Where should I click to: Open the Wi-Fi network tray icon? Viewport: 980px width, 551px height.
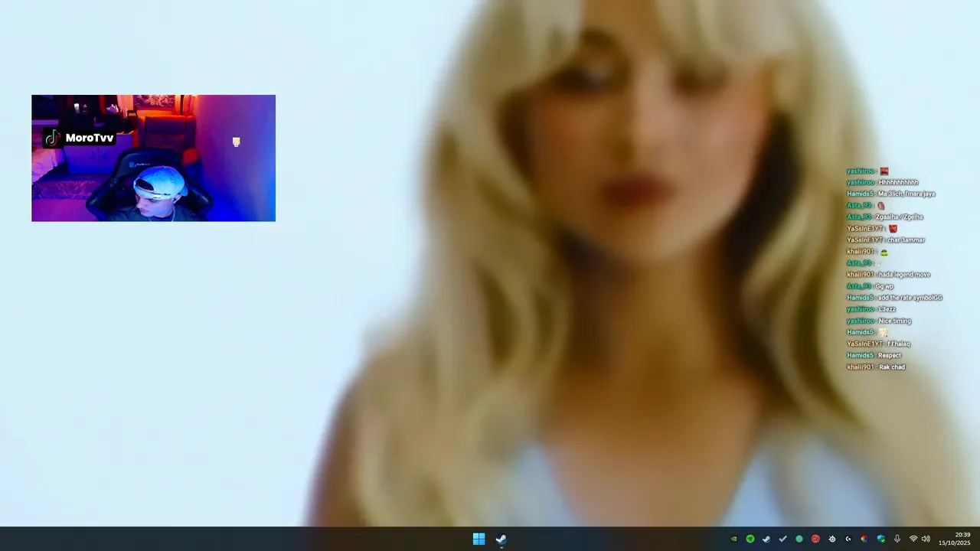pos(913,539)
